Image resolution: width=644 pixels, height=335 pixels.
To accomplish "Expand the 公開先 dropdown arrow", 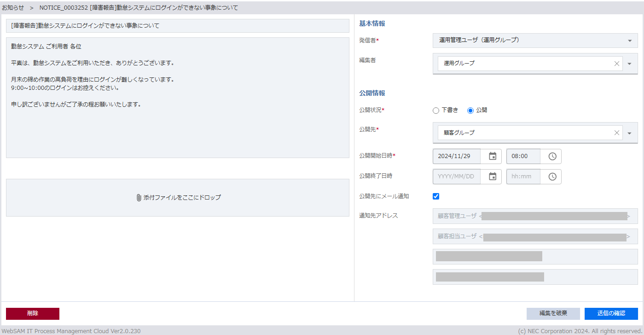I will 630,133.
